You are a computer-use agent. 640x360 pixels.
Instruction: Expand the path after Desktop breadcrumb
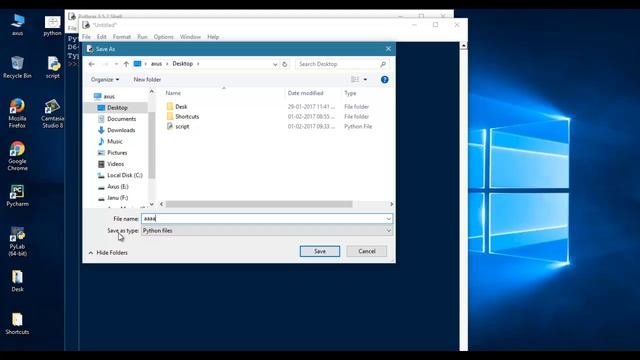[x=198, y=64]
